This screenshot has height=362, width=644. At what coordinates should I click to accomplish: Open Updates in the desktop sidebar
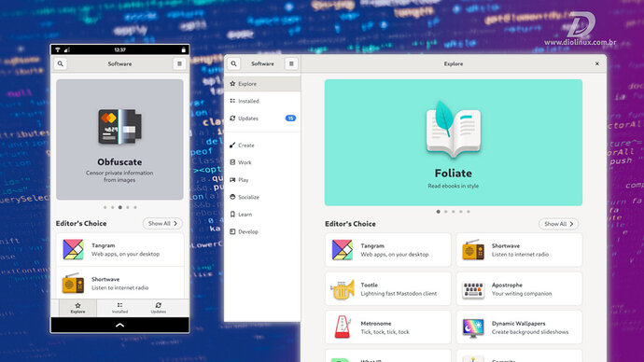point(262,118)
